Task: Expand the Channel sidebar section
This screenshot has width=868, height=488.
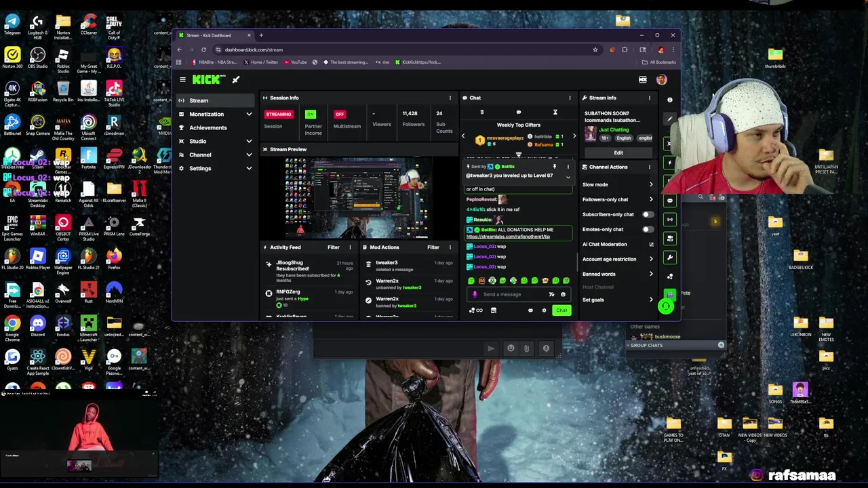Action: tap(249, 155)
